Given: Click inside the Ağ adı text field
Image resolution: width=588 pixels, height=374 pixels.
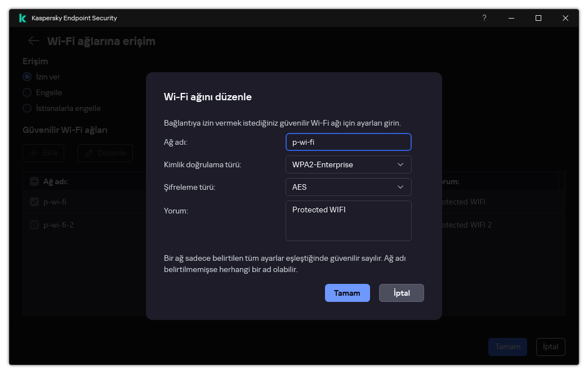Looking at the screenshot, I should [x=348, y=142].
